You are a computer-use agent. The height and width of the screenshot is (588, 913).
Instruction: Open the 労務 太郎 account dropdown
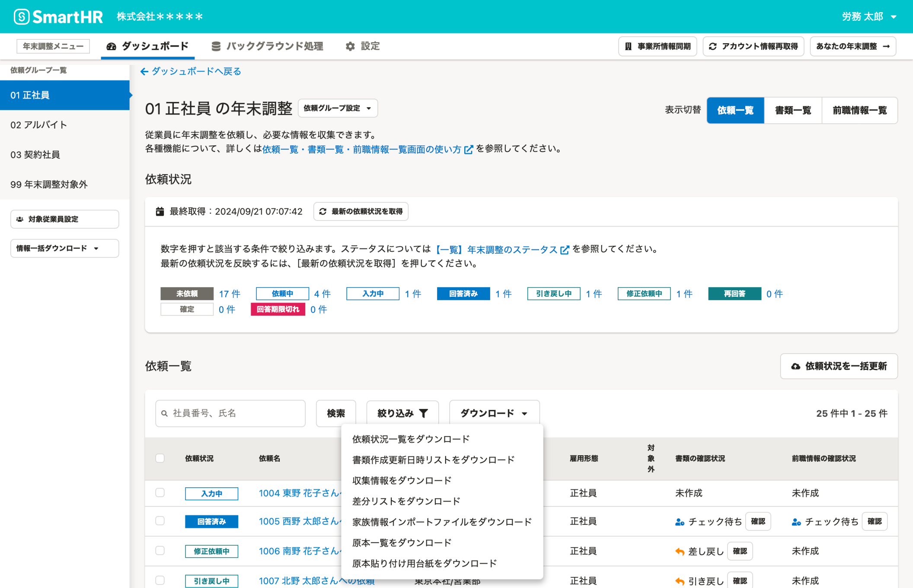pyautogui.click(x=869, y=17)
